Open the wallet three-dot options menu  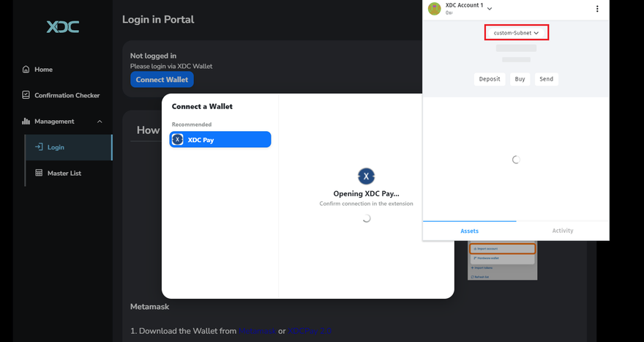point(597,9)
